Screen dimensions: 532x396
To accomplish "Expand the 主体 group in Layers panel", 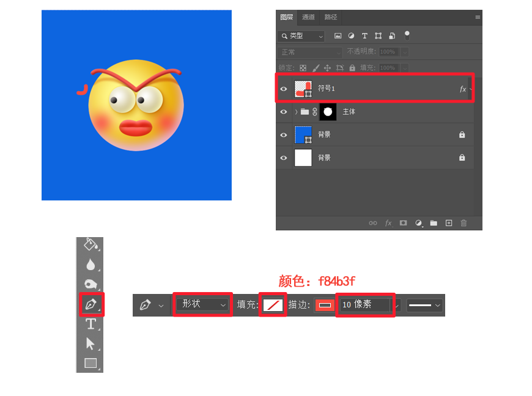I will (297, 112).
